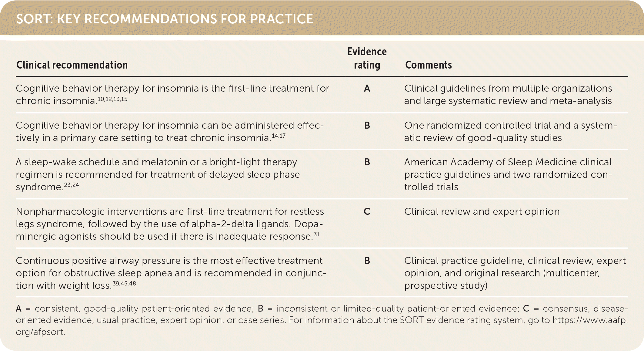Select the American Academy of Sleep Medicine comment
The height and width of the screenshot is (351, 644).
click(x=508, y=174)
